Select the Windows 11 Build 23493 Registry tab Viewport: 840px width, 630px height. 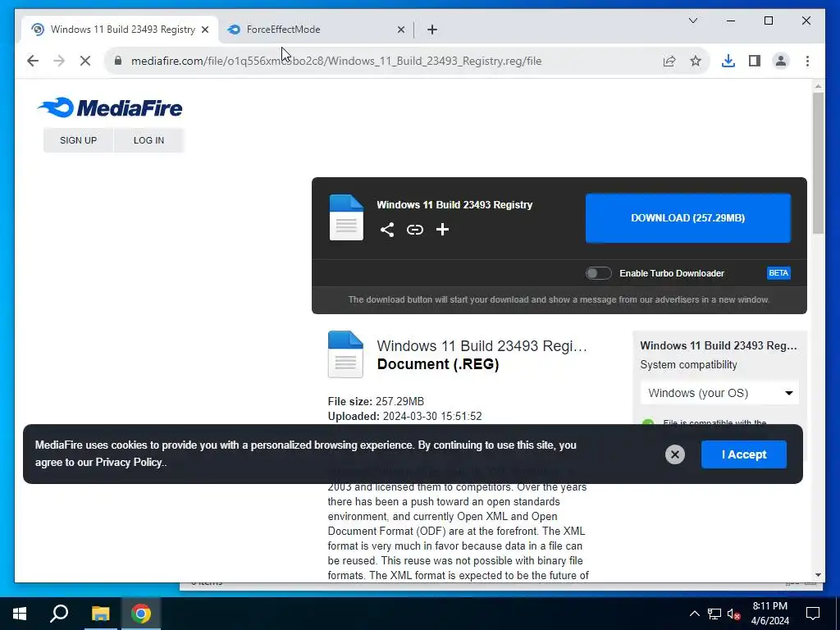point(120,30)
